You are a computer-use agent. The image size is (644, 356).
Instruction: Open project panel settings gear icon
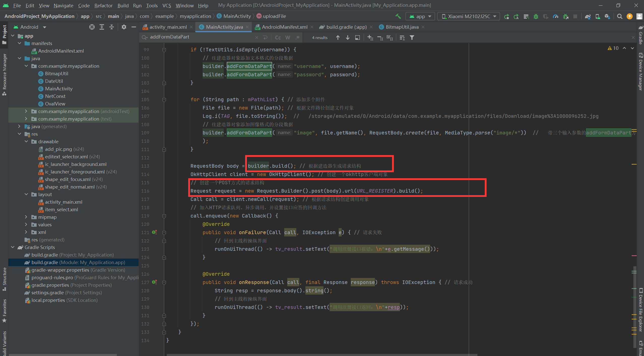[x=124, y=27]
